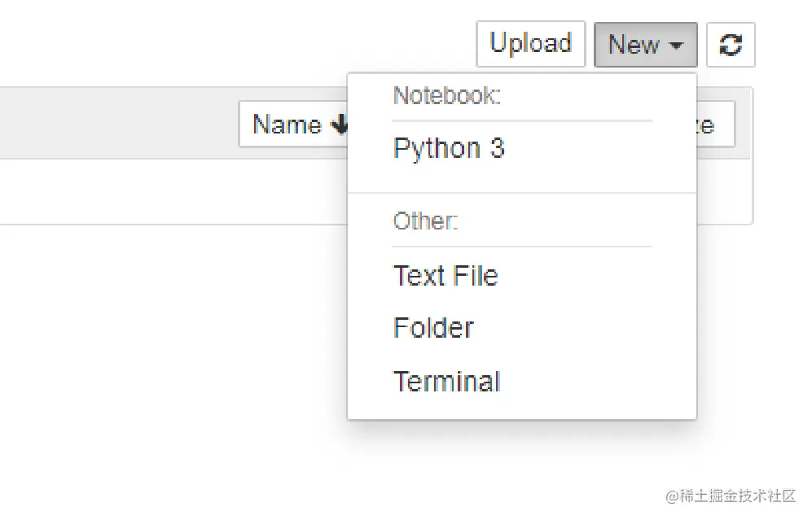The width and height of the screenshot is (812, 520).
Task: Select Folder in the Other section
Action: click(433, 328)
